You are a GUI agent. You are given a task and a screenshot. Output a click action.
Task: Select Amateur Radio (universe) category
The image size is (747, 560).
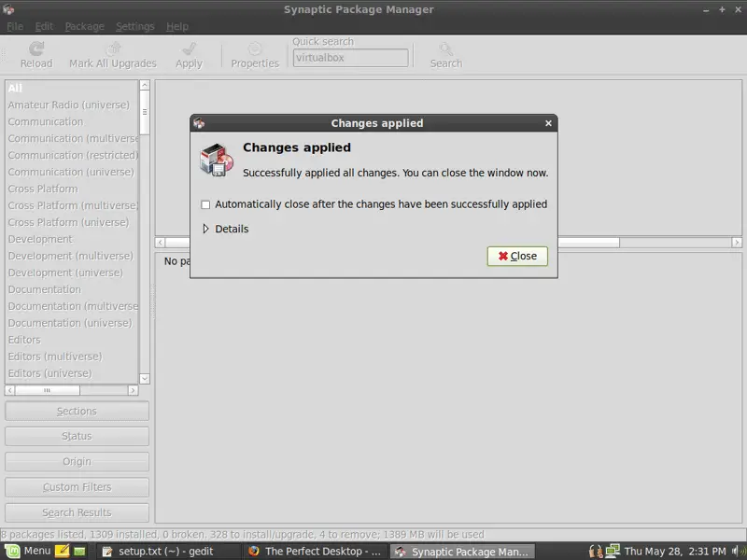click(x=72, y=105)
